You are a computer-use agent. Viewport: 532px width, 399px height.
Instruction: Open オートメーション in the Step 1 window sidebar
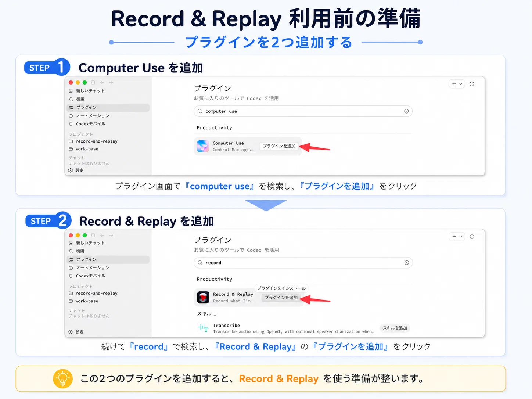(108, 116)
